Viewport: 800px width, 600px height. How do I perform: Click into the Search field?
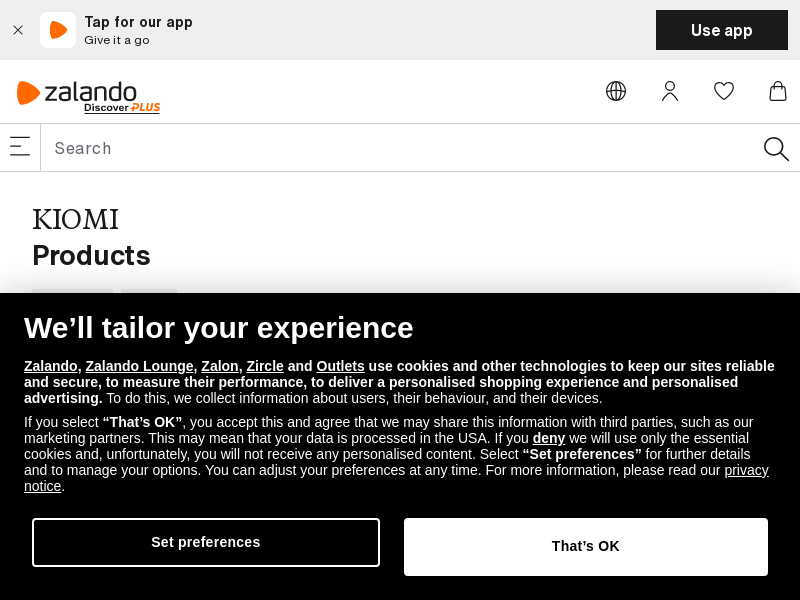[x=400, y=148]
